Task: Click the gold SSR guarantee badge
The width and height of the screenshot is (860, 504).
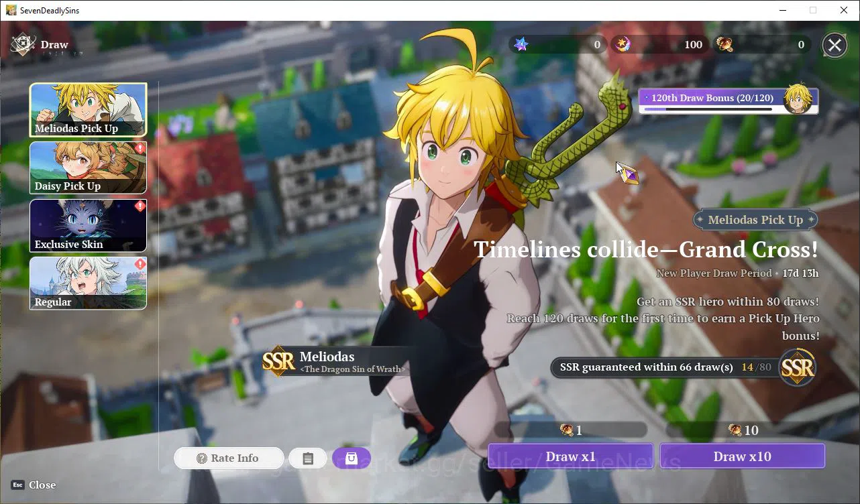Action: click(798, 367)
